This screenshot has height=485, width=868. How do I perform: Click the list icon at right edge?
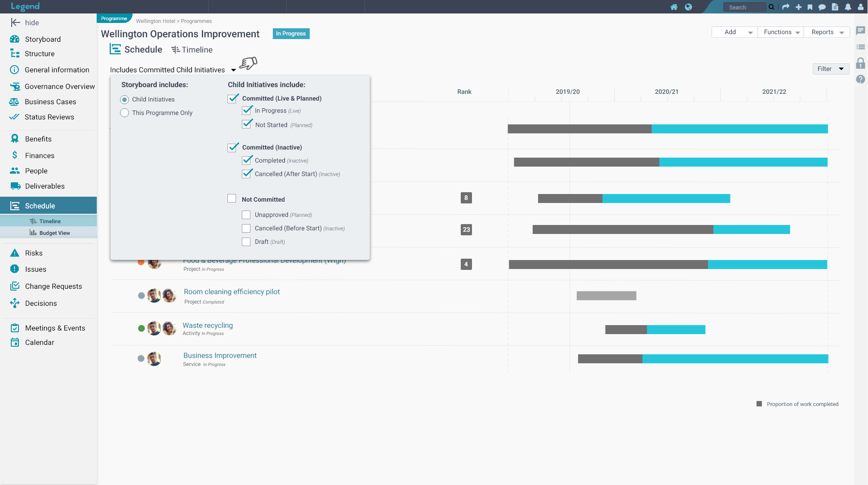click(860, 47)
